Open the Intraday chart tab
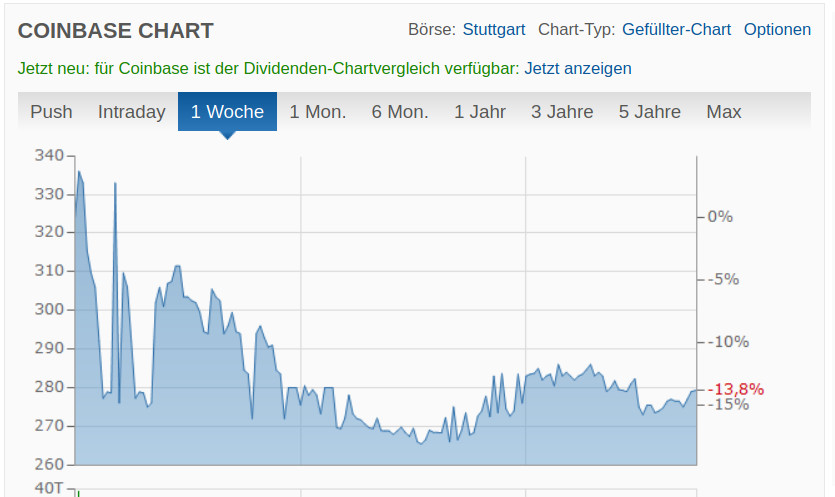This screenshot has height=497, width=835. click(132, 112)
